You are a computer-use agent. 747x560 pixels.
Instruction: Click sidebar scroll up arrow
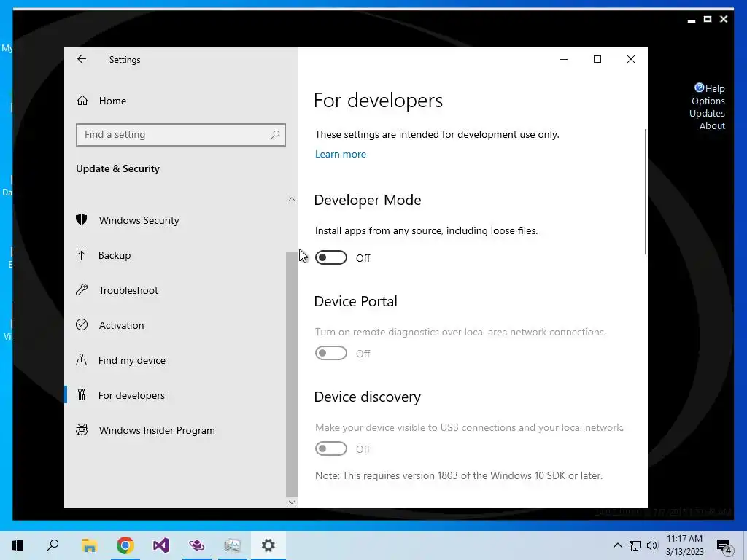point(292,199)
